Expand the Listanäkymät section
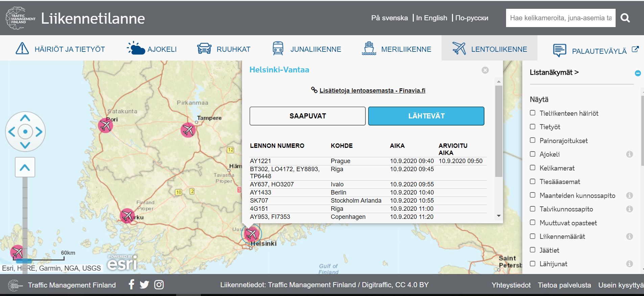Viewport: 644px width, 296px height. point(554,72)
